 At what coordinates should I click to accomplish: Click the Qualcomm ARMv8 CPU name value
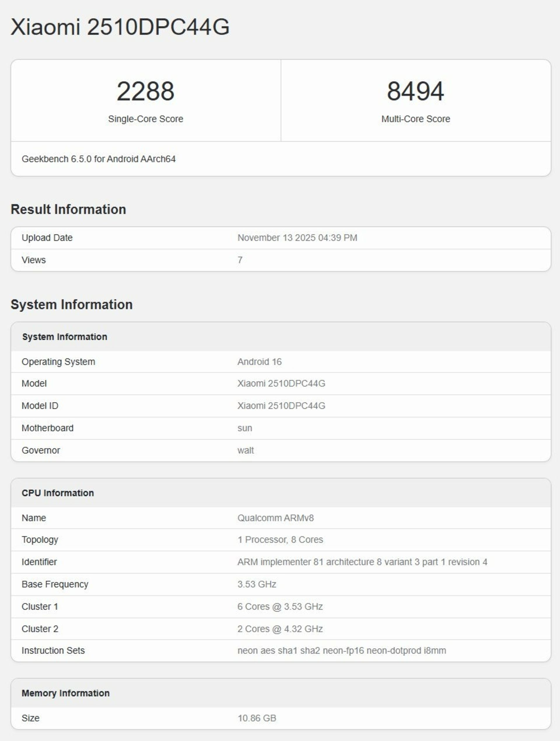click(276, 518)
